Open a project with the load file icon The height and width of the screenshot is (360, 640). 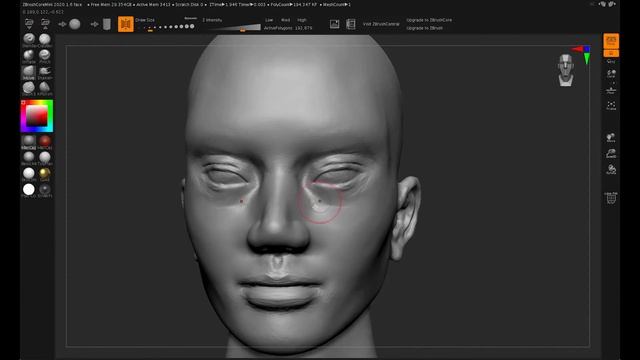29,24
